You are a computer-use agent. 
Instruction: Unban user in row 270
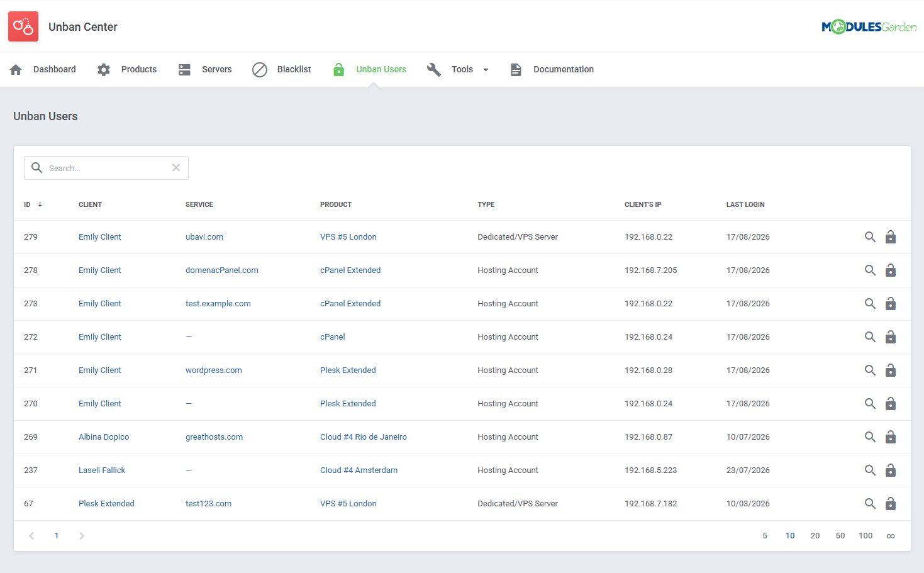click(x=891, y=404)
